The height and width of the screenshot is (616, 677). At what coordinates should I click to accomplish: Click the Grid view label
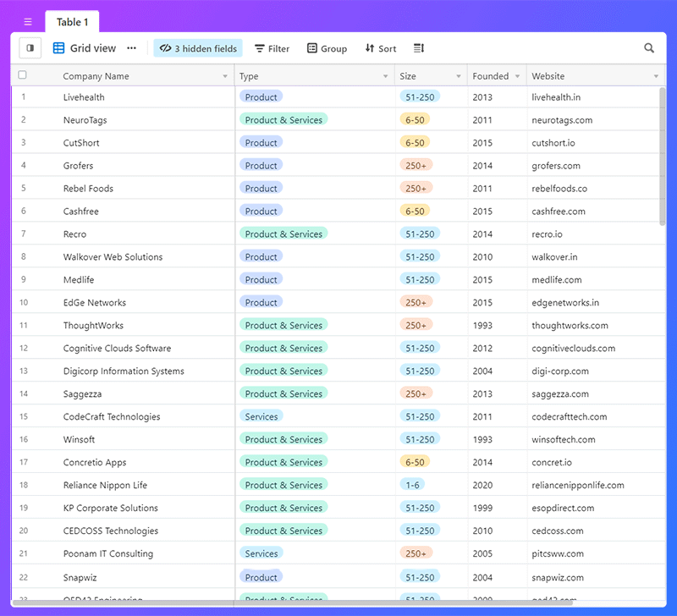pos(93,48)
